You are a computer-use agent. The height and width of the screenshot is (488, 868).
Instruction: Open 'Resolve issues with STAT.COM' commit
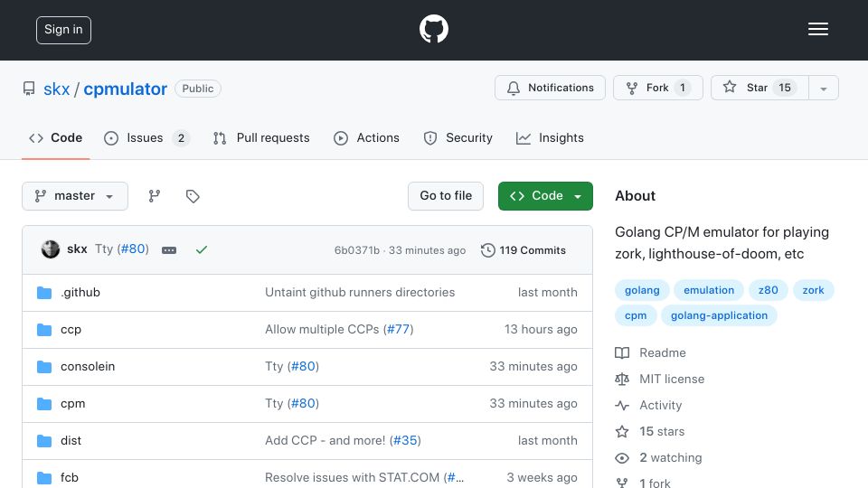[x=352, y=477]
